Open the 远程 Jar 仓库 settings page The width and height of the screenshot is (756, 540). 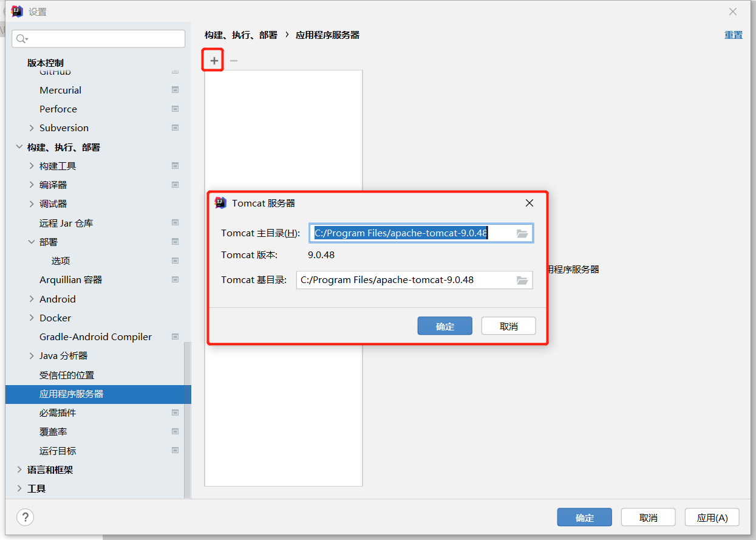pos(66,223)
